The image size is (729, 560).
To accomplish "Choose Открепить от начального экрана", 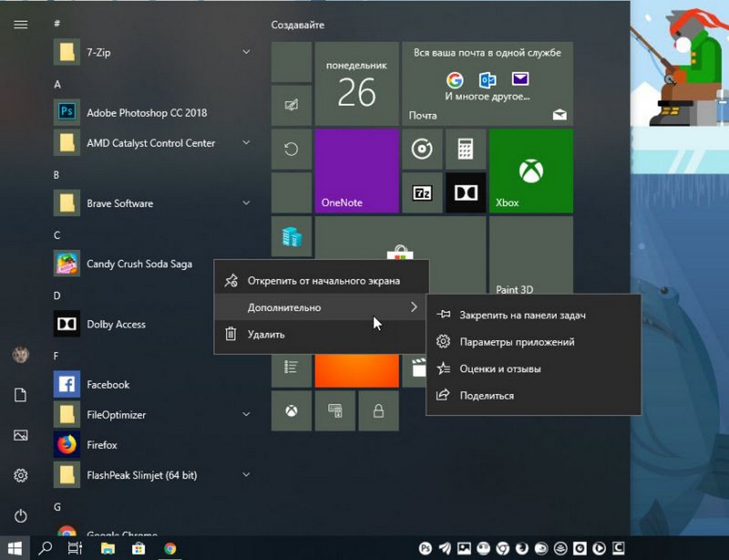I will pyautogui.click(x=321, y=281).
